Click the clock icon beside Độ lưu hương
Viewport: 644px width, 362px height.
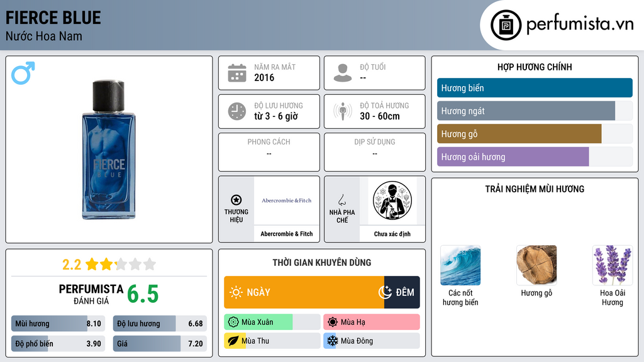pyautogui.click(x=237, y=111)
